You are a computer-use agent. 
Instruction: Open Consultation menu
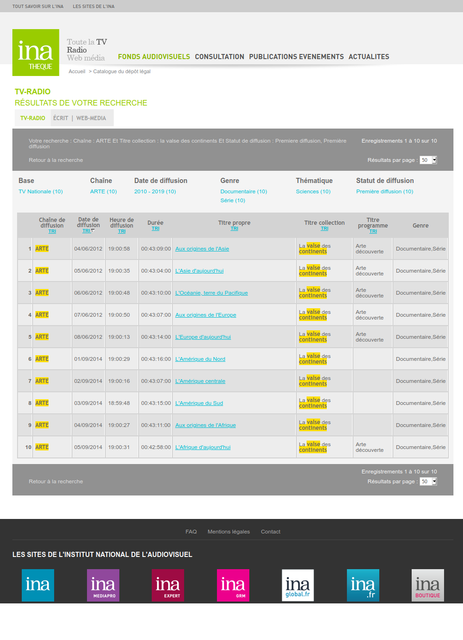click(x=219, y=57)
